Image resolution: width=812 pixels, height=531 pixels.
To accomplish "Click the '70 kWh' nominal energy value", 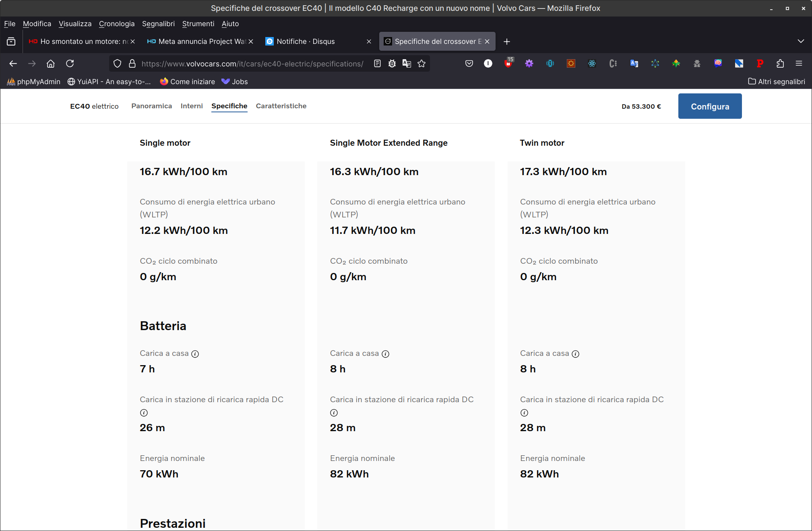I will [159, 474].
